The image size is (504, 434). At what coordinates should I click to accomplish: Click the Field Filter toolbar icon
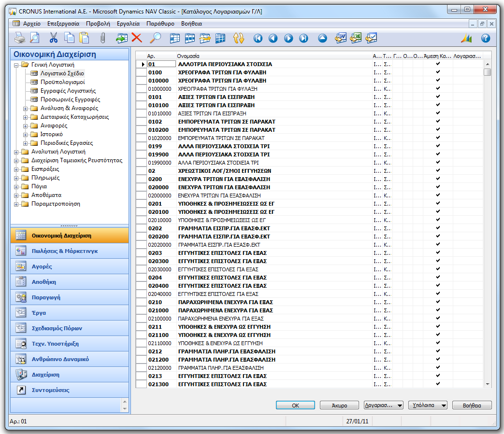click(x=174, y=38)
